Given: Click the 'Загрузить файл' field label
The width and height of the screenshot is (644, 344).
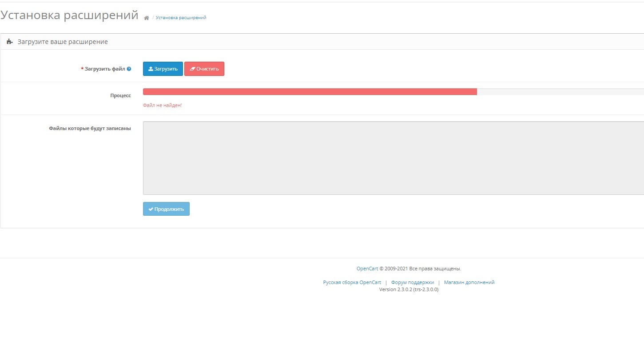Looking at the screenshot, I should [105, 69].
